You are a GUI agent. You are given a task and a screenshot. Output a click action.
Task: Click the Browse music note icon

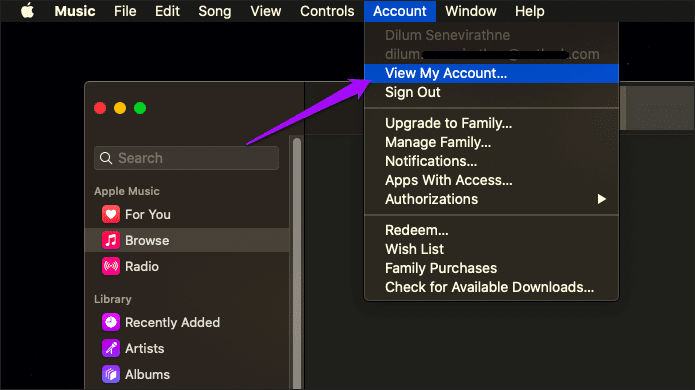pos(111,240)
